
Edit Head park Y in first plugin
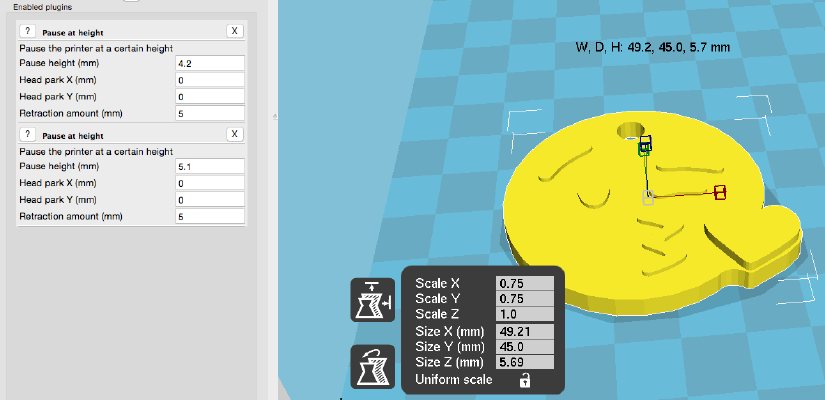pos(210,97)
